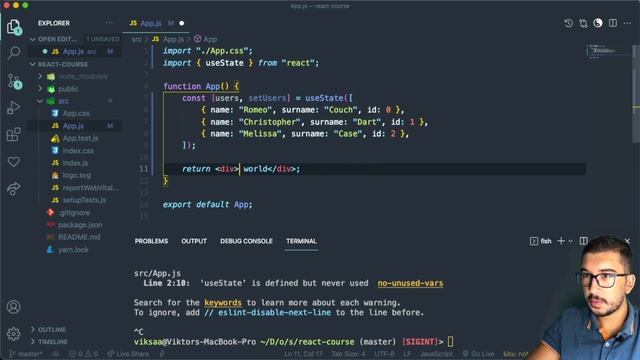The image size is (640, 360).
Task: Open the Search view in activity bar
Action: pos(13,53)
